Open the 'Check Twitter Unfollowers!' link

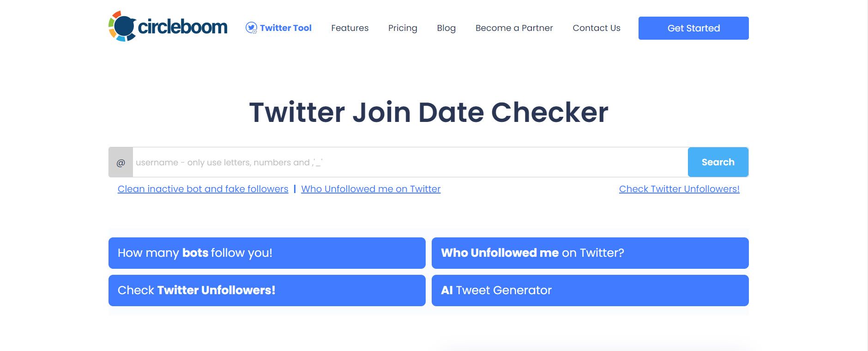[679, 188]
